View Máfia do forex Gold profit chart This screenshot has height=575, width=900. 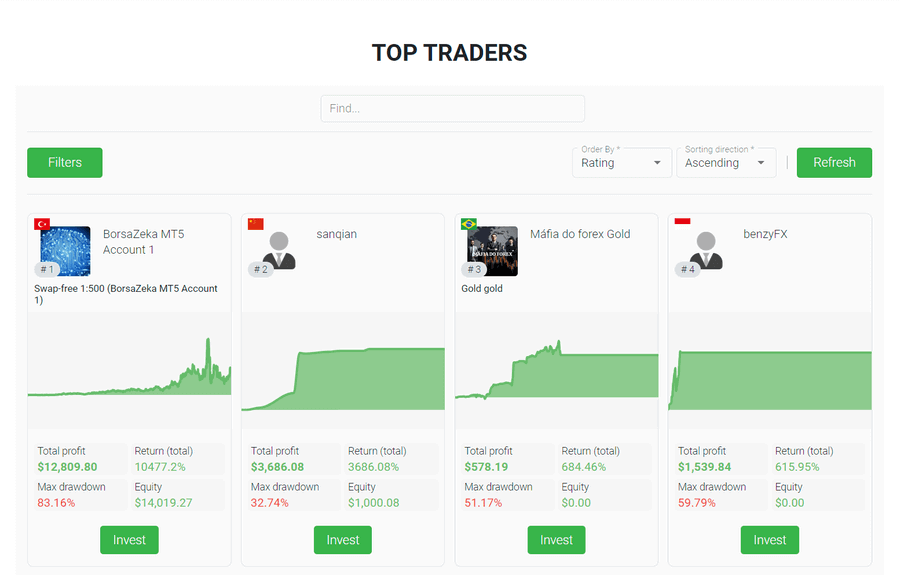tap(557, 370)
